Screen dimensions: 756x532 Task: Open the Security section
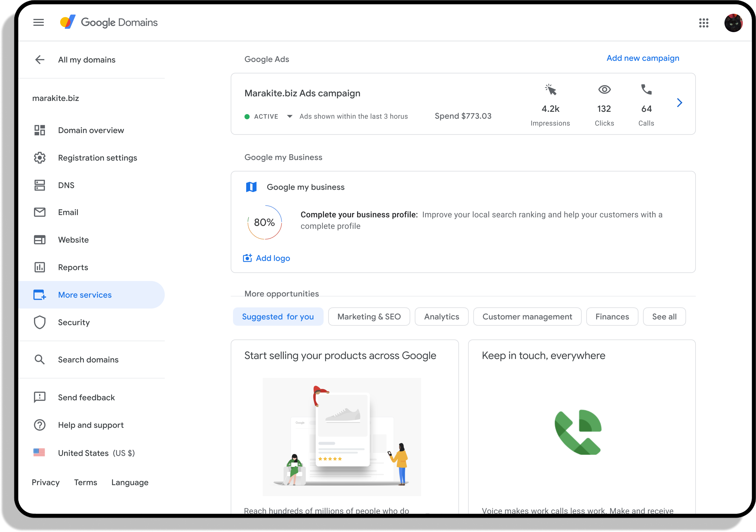92,322
